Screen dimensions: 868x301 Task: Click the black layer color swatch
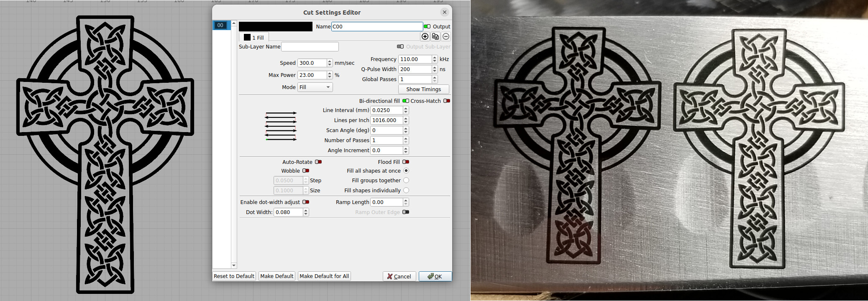click(275, 26)
